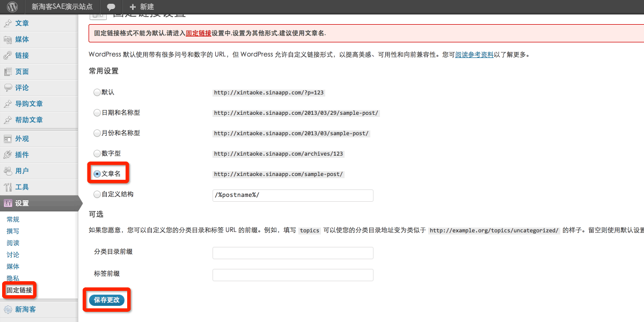Open the 阅读参考资料 link
The image size is (644, 322).
pyautogui.click(x=474, y=55)
